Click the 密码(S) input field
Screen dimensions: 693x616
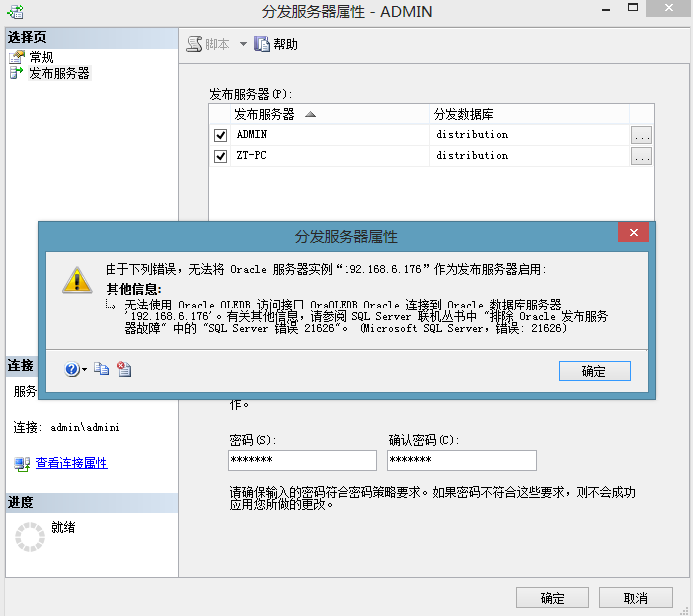303,460
